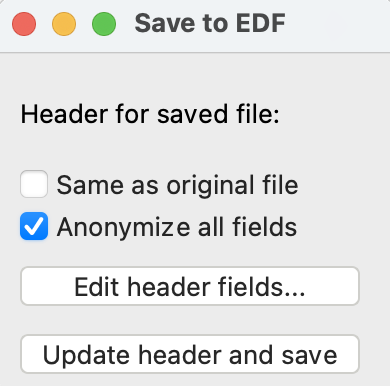390x386 pixels.
Task: Open Edit header fields dialog
Action: [x=190, y=286]
